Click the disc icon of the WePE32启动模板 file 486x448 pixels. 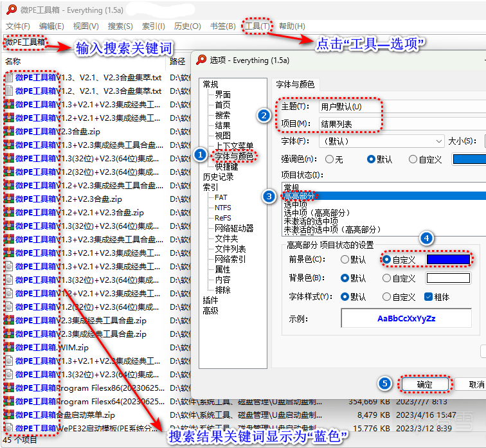9,428
